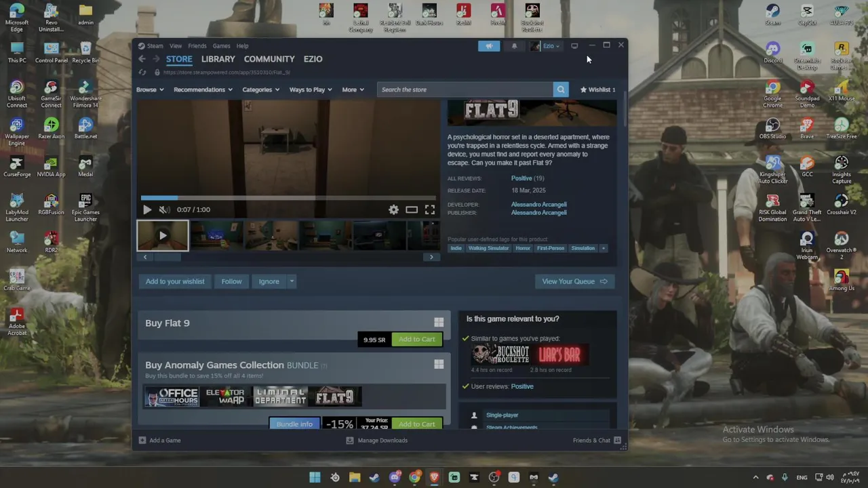The width and height of the screenshot is (868, 488).
Task: Open CapCut desktop icon
Action: click(807, 14)
